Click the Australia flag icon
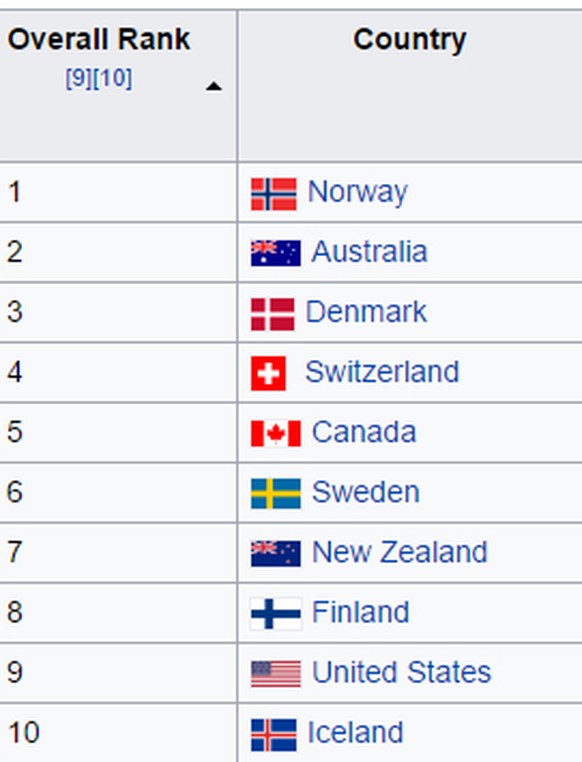Image resolution: width=582 pixels, height=762 pixels. tap(275, 253)
